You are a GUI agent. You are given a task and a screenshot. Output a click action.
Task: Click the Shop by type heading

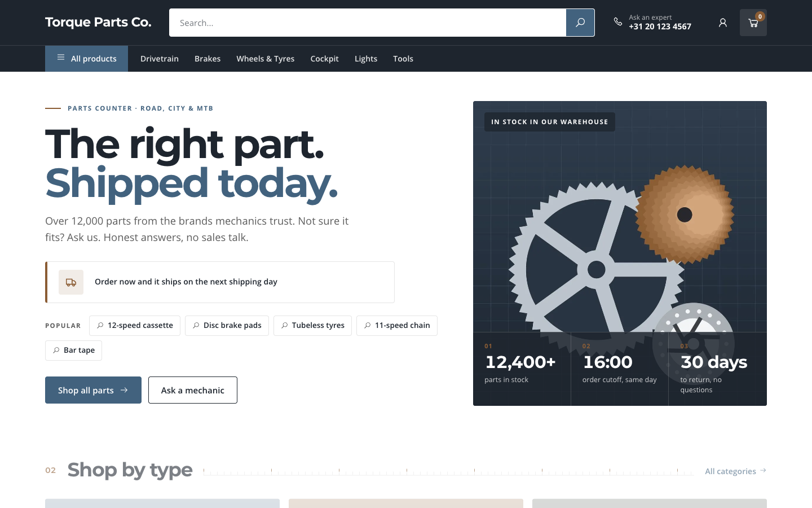point(130,470)
